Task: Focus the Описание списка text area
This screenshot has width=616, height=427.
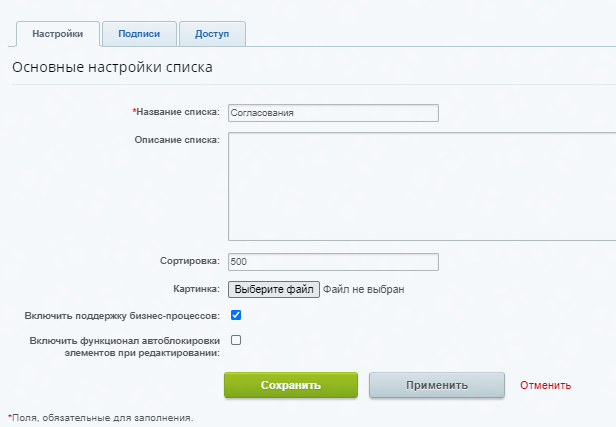Action: point(422,186)
